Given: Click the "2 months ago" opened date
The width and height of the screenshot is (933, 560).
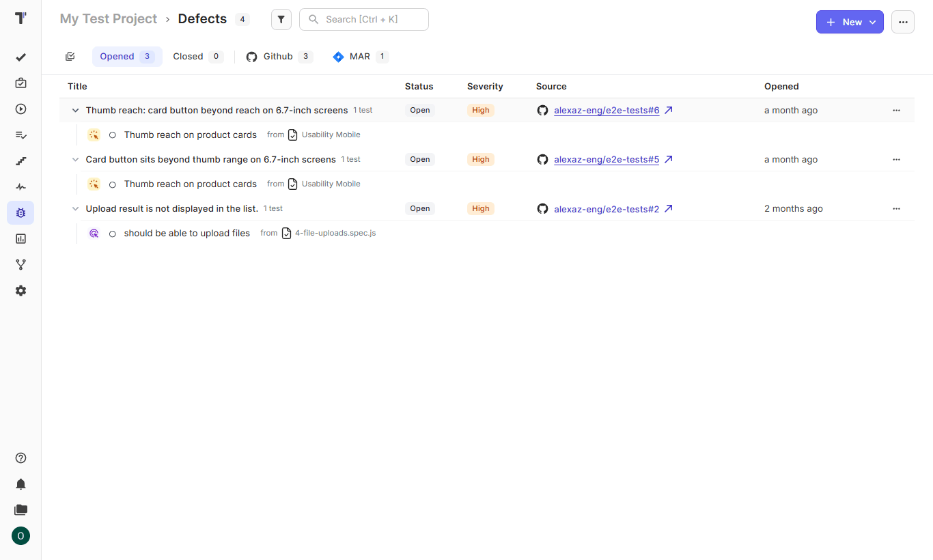Looking at the screenshot, I should click(x=794, y=209).
